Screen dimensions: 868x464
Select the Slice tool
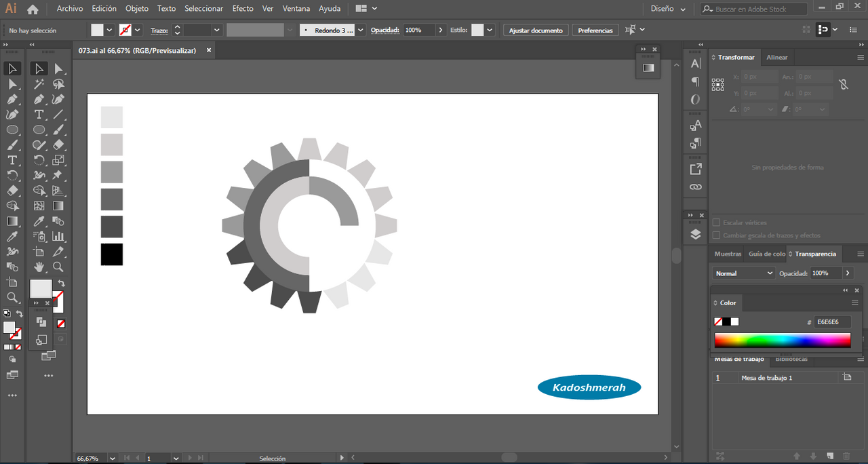58,252
